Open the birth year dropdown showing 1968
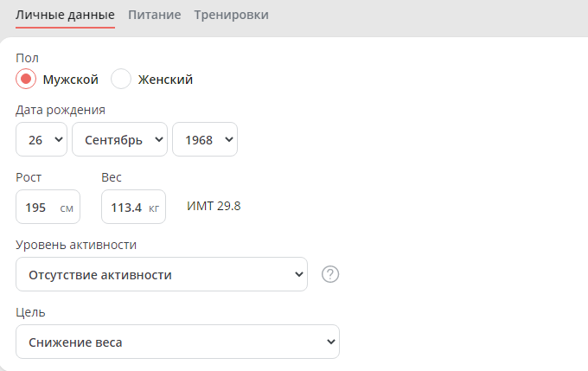The height and width of the screenshot is (371, 588). tap(205, 139)
